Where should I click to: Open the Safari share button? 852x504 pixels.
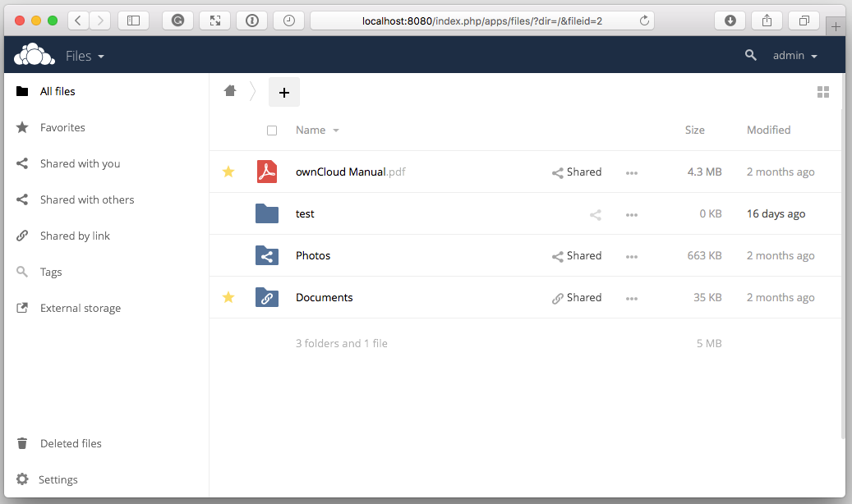coord(767,21)
